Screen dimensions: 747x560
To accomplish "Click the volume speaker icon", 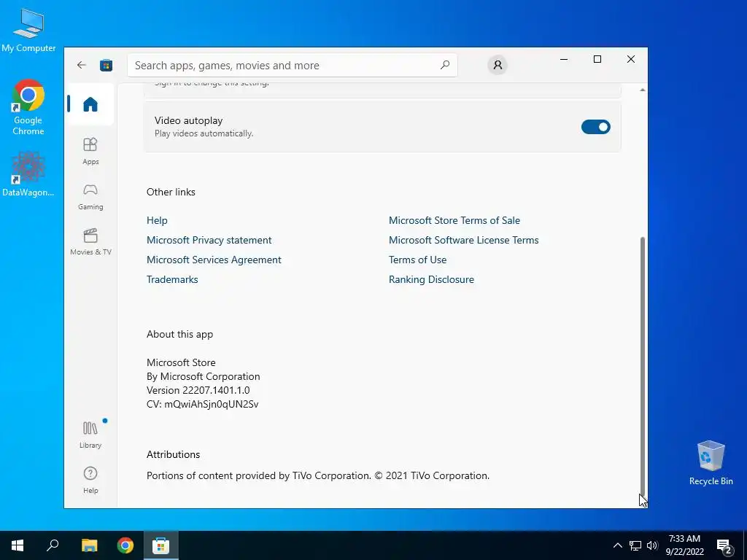I will click(652, 545).
